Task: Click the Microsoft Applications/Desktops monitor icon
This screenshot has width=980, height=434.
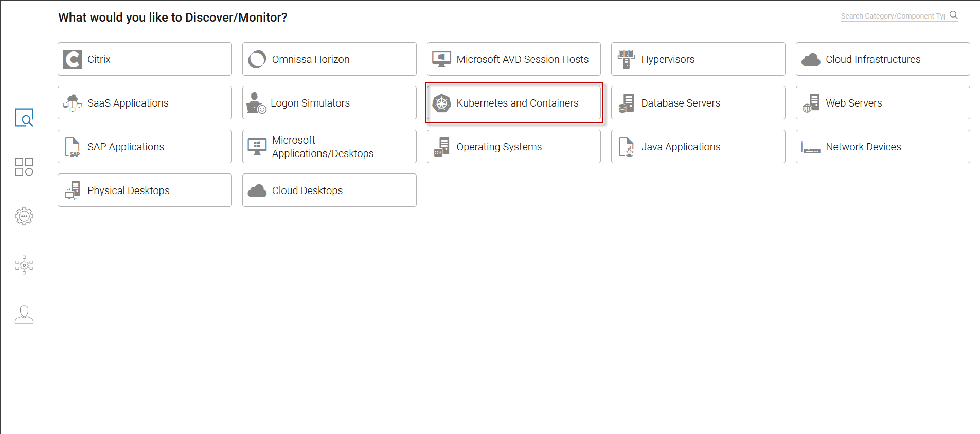Action: tap(257, 147)
